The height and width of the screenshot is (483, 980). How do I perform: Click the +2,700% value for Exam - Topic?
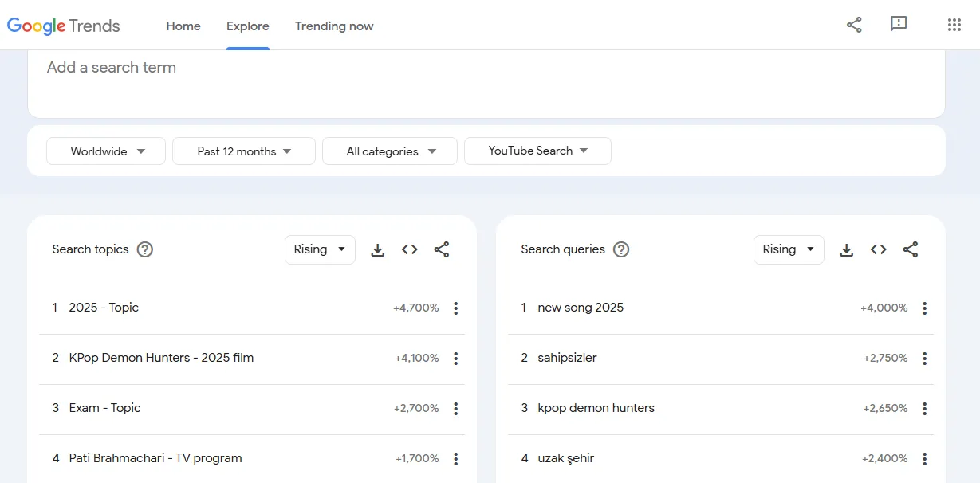(x=416, y=409)
